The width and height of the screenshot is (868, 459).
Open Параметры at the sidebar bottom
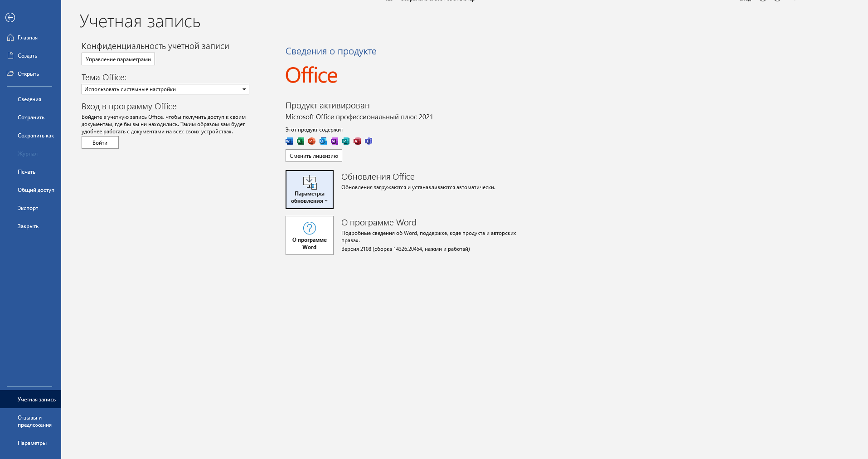click(30, 443)
